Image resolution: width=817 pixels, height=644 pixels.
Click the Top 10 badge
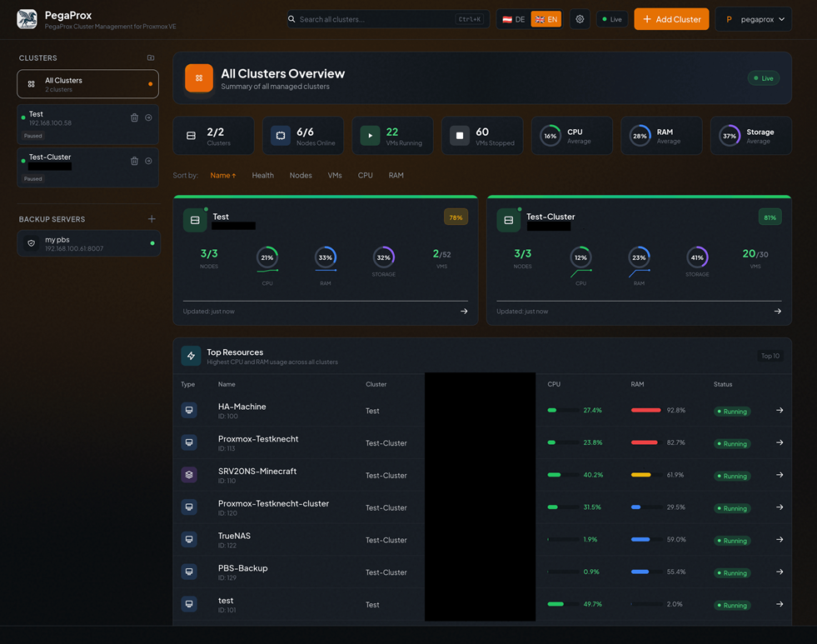770,356
